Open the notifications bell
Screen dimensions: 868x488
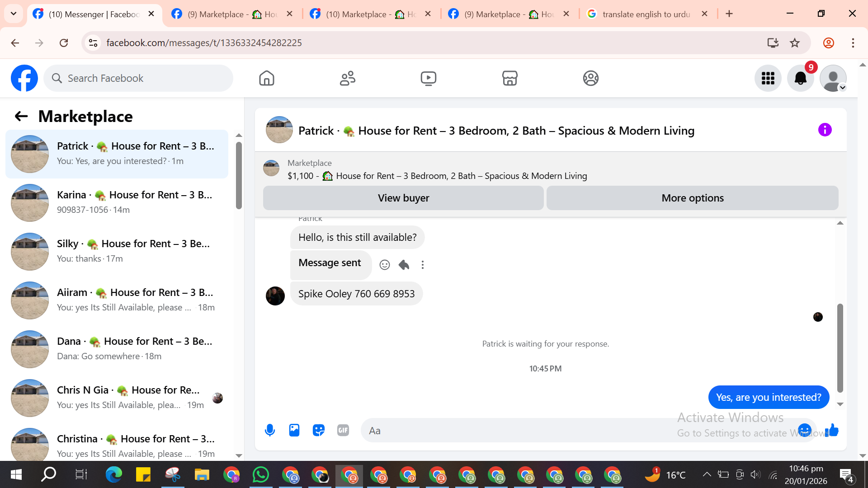tap(801, 78)
